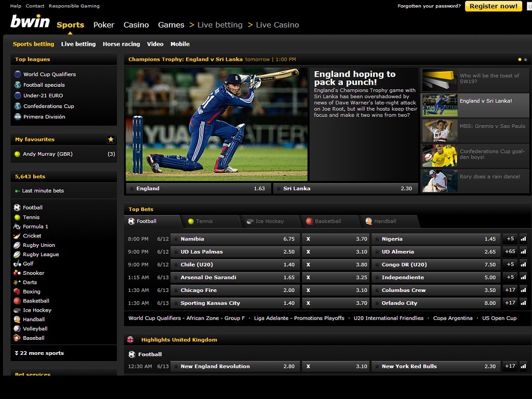Click the Primera División flag icon
Screen dimensions: 532x399
[x=18, y=117]
